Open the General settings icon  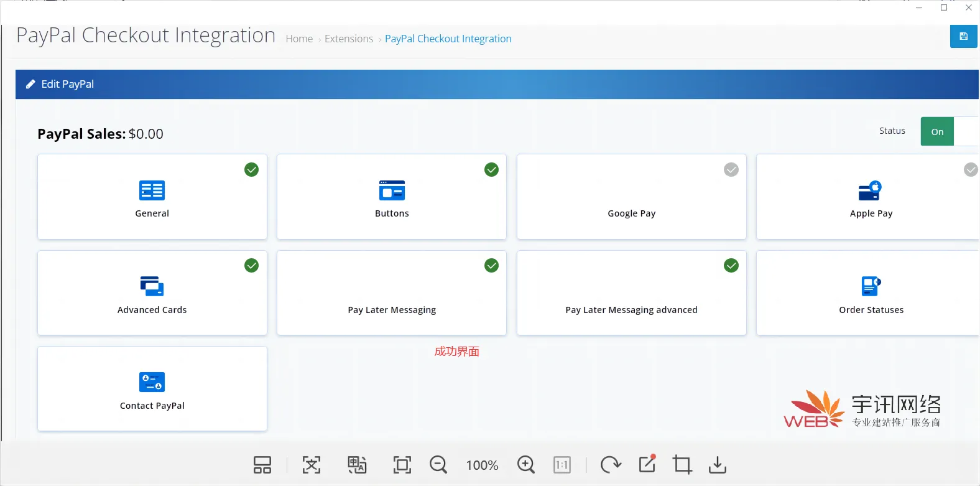click(x=152, y=190)
